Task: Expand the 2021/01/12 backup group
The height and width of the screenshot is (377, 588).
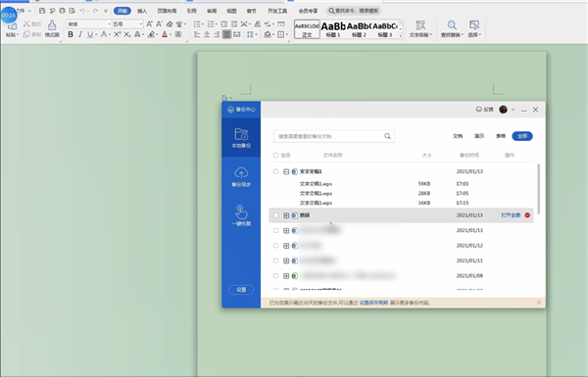Action: point(286,246)
